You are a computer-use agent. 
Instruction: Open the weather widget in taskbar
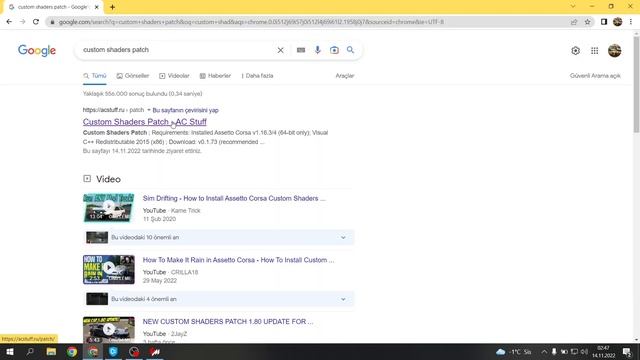click(x=513, y=352)
